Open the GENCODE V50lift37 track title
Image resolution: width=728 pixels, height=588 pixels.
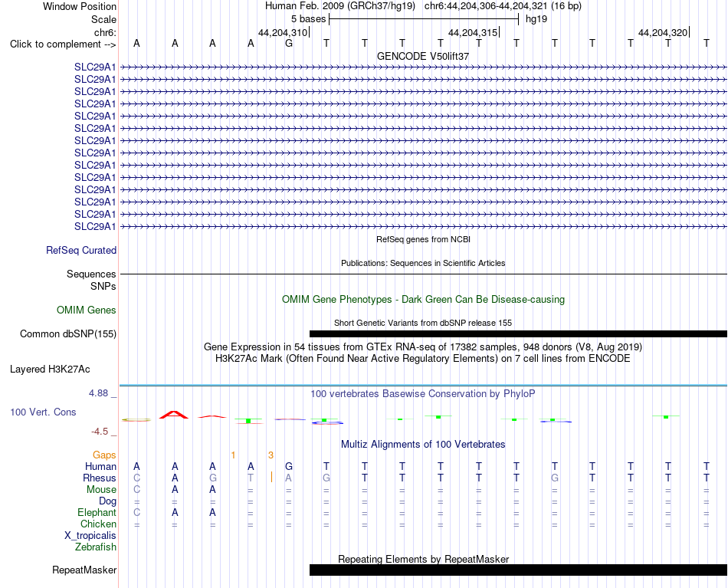tap(423, 56)
